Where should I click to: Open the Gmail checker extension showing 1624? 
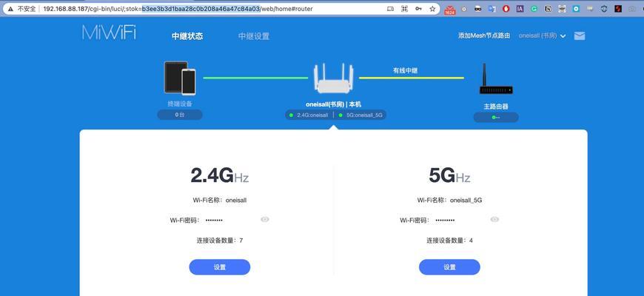point(450,9)
